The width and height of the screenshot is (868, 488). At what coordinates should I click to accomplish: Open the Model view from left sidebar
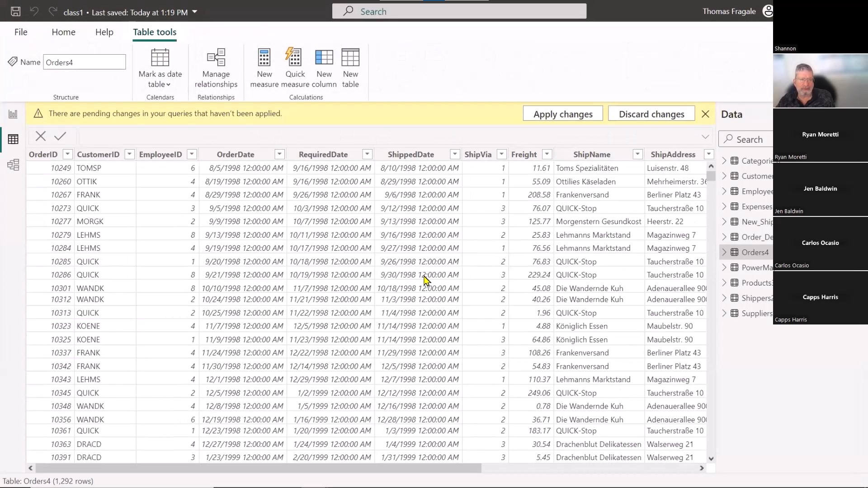[13, 165]
